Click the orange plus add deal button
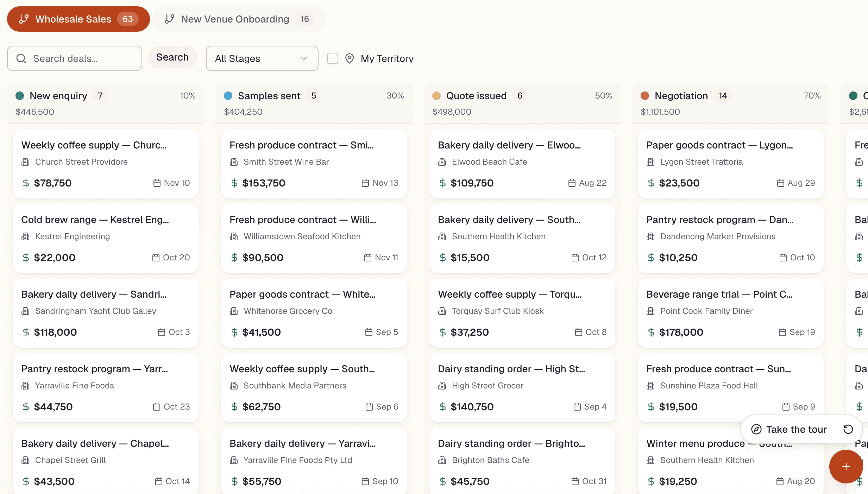Viewport: 868px width, 494px height. 846,467
